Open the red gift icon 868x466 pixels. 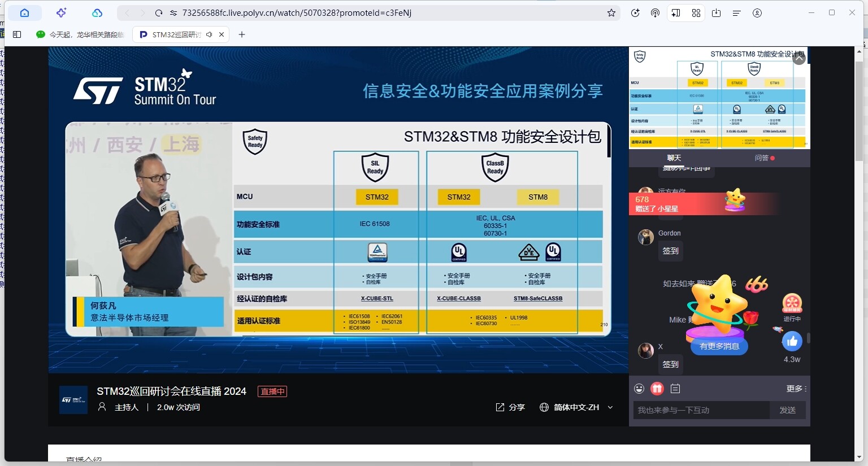(x=657, y=389)
